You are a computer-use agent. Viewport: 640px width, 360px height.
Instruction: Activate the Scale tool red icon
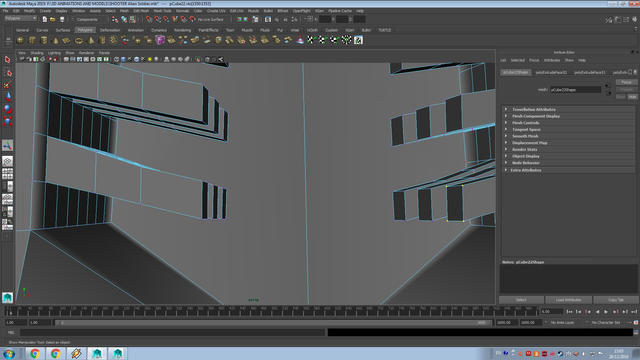(7, 121)
